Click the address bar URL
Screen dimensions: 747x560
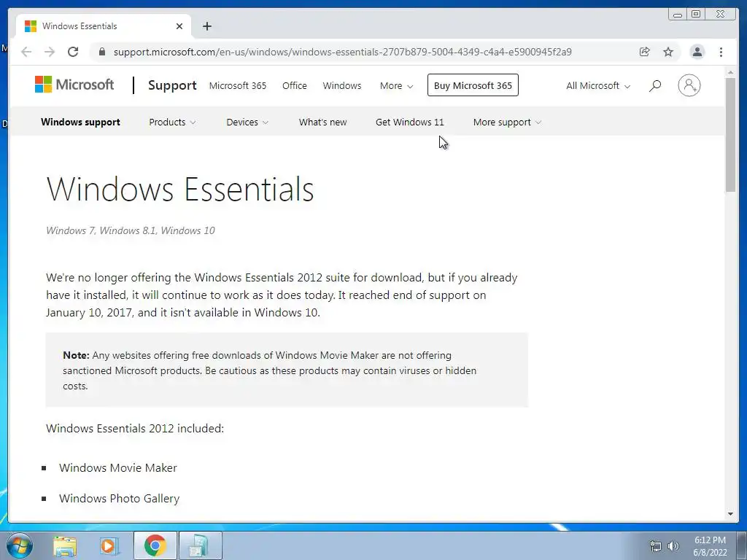tap(343, 52)
